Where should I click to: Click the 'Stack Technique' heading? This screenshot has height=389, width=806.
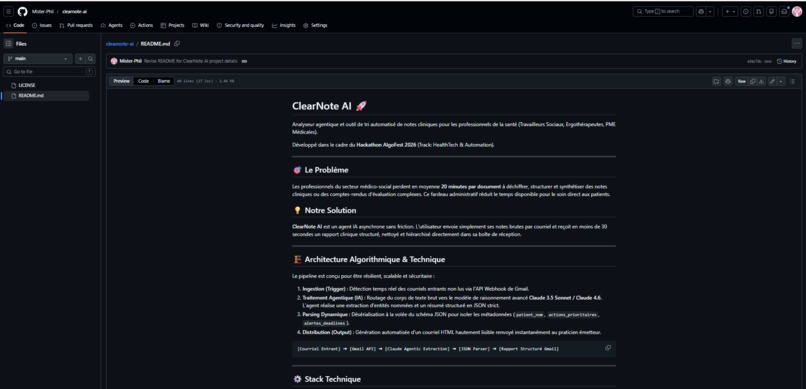pyautogui.click(x=326, y=379)
